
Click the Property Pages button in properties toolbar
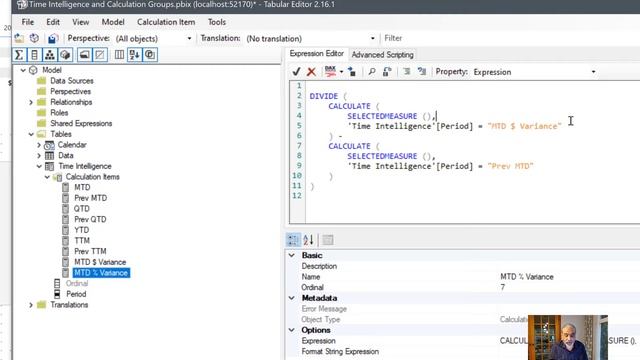328,240
